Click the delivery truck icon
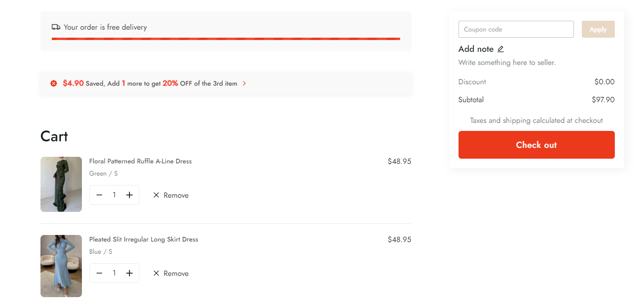Image resolution: width=644 pixels, height=307 pixels. 56,27
